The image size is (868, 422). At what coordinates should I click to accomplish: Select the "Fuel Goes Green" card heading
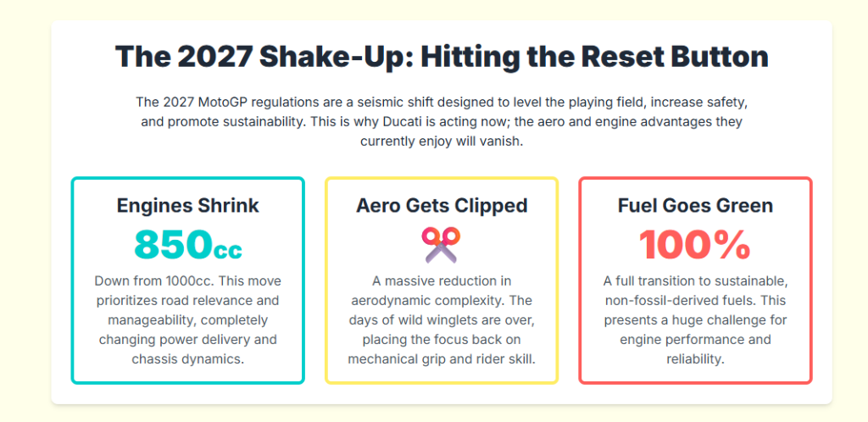coord(695,206)
